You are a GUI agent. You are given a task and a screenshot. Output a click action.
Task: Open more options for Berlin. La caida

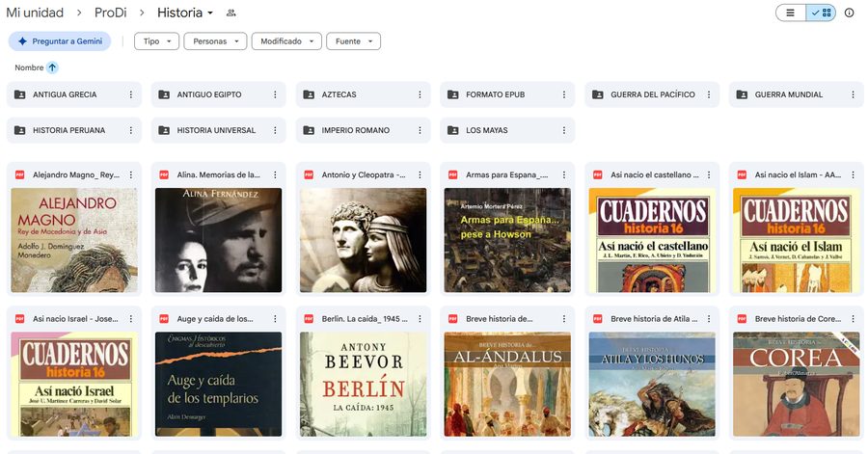click(x=420, y=319)
